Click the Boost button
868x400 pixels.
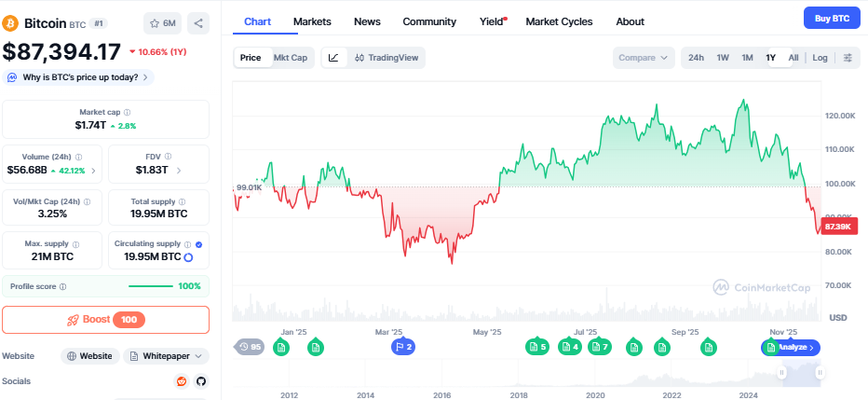[105, 319]
